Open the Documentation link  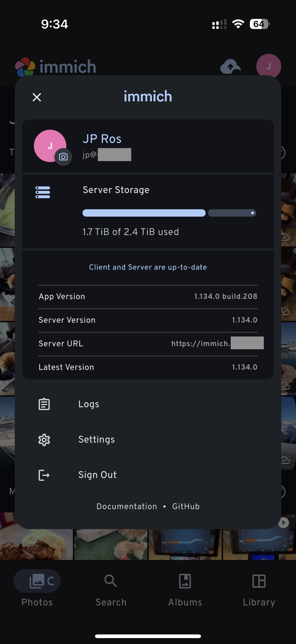127,506
